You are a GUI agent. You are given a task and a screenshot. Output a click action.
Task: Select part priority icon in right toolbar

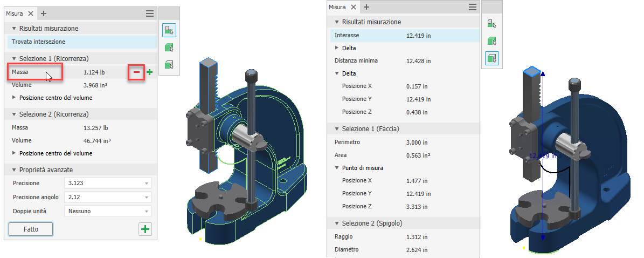point(491,40)
